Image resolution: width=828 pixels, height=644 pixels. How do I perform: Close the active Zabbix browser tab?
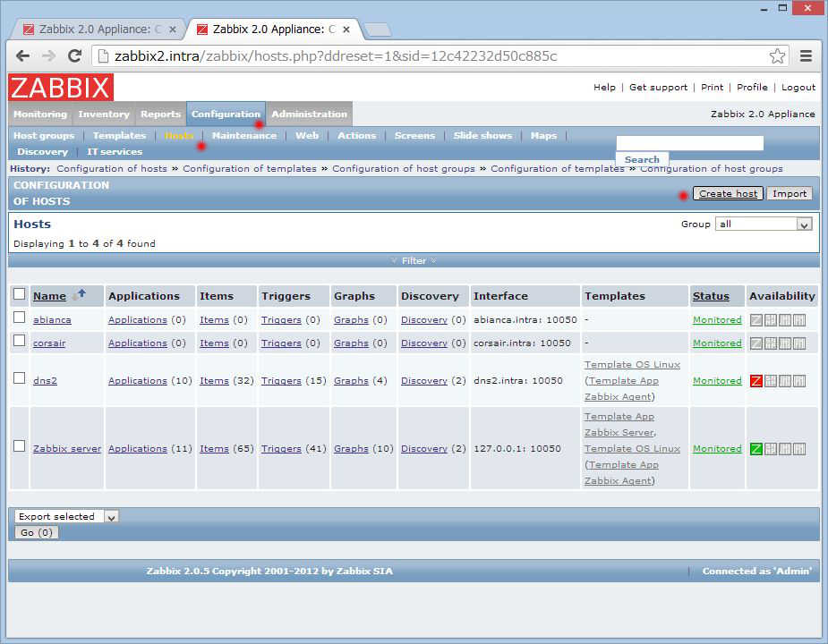(346, 30)
